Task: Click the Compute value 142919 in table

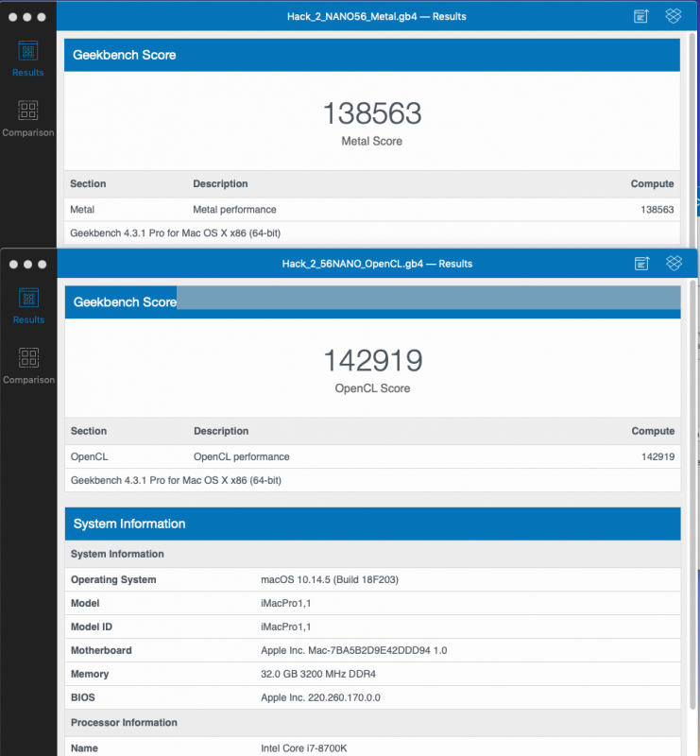Action: pyautogui.click(x=658, y=457)
